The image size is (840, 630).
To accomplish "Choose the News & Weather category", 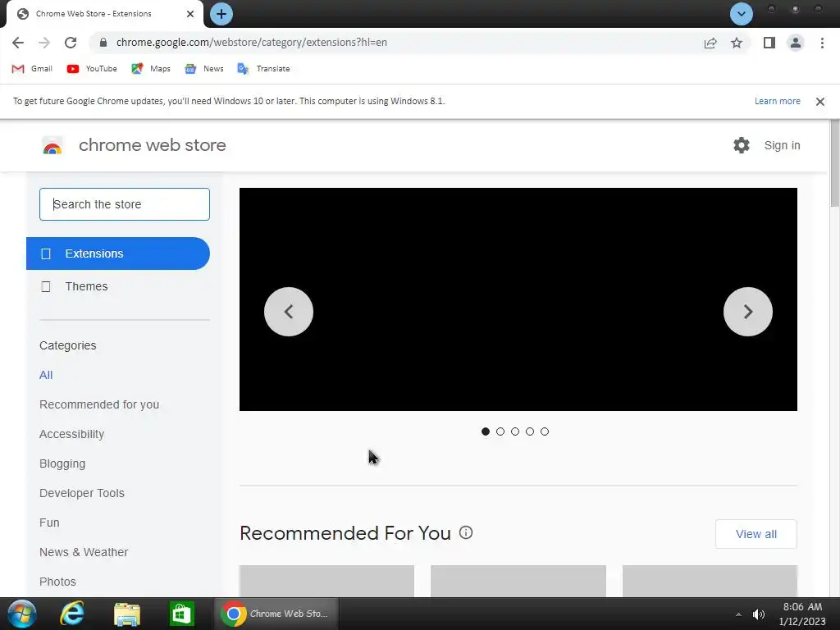I will [x=84, y=552].
